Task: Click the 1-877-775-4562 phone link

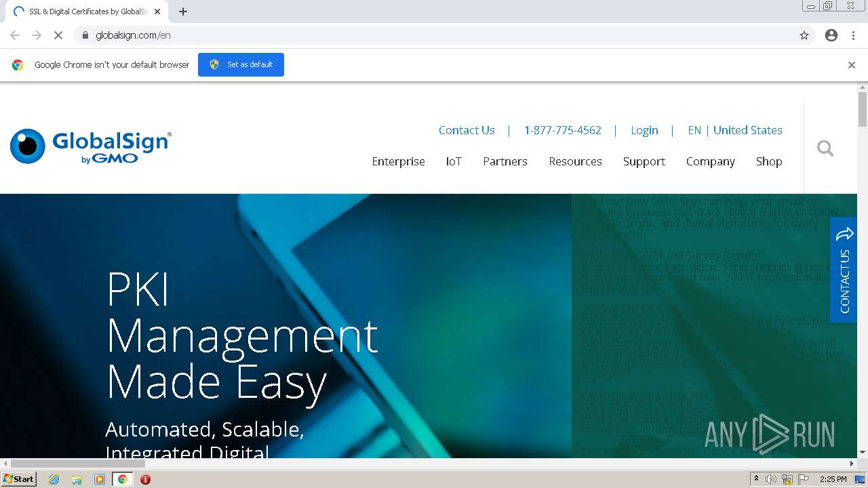Action: point(562,130)
